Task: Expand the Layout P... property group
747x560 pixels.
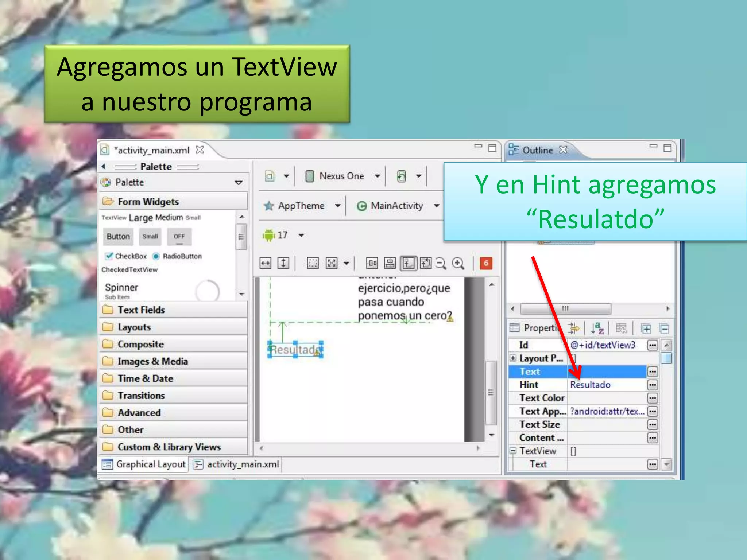Action: (x=513, y=358)
